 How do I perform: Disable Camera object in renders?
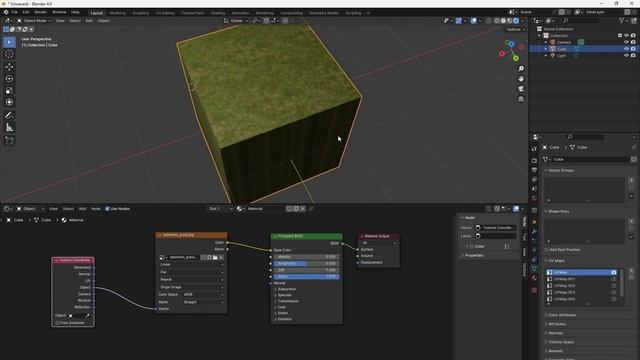coord(633,42)
